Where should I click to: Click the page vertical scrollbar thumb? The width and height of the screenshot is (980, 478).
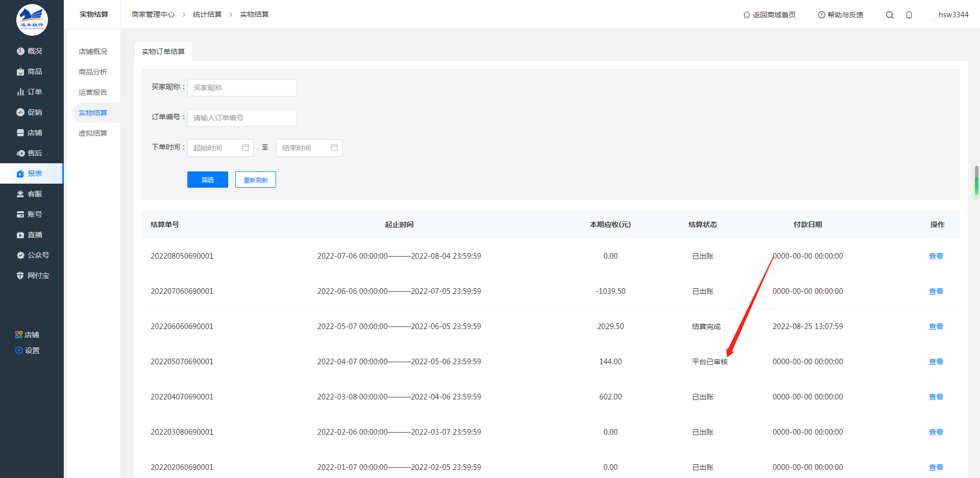[x=976, y=181]
